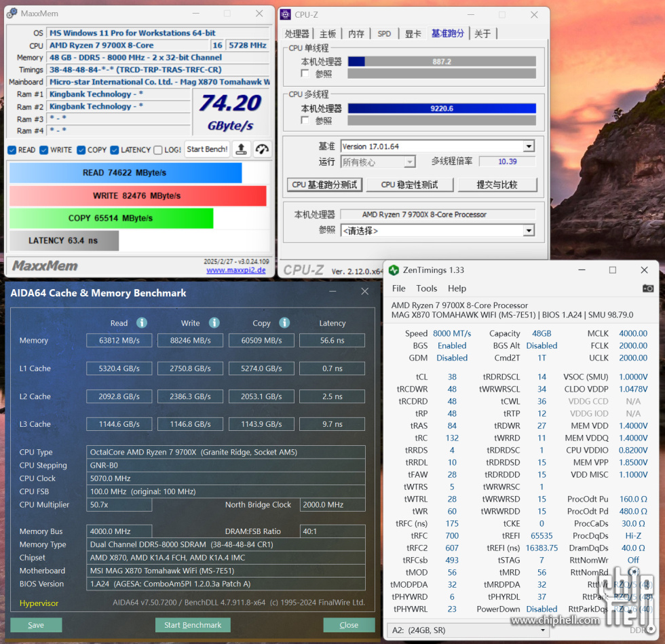Click the CPU 基准跑分测试 button
This screenshot has width=665, height=644.
[x=324, y=185]
